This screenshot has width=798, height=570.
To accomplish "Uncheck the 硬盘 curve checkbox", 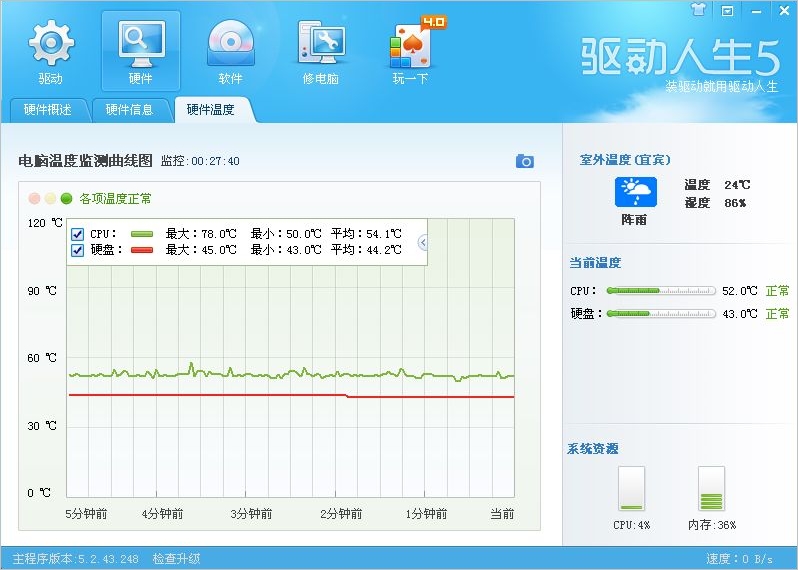I will pyautogui.click(x=77, y=250).
